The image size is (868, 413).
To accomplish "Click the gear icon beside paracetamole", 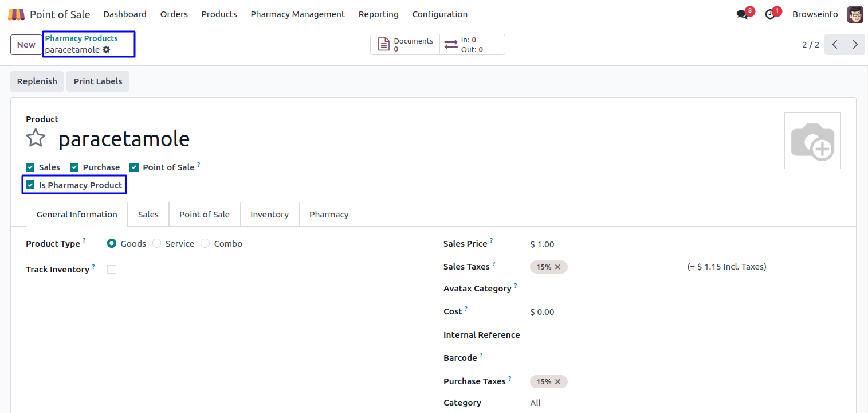I will tap(106, 50).
